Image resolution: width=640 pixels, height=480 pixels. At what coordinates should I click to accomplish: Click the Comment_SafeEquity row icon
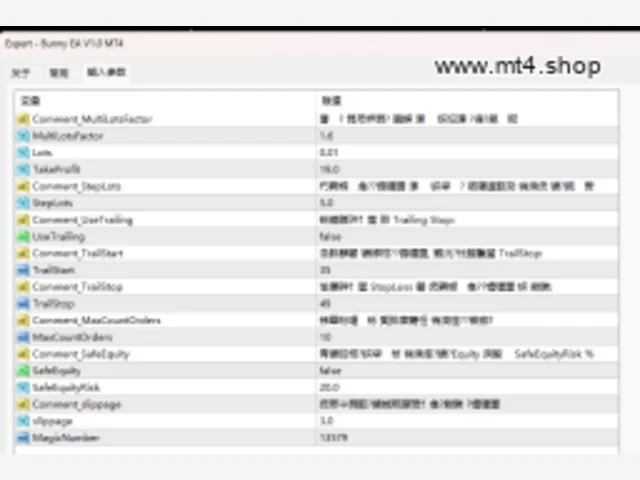pos(23,354)
